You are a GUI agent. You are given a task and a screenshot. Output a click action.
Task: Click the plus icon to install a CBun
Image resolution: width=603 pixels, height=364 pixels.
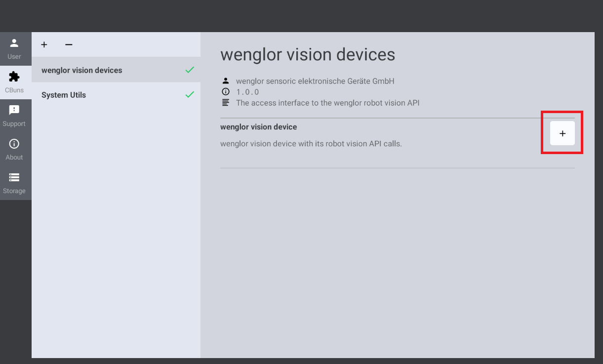click(44, 44)
